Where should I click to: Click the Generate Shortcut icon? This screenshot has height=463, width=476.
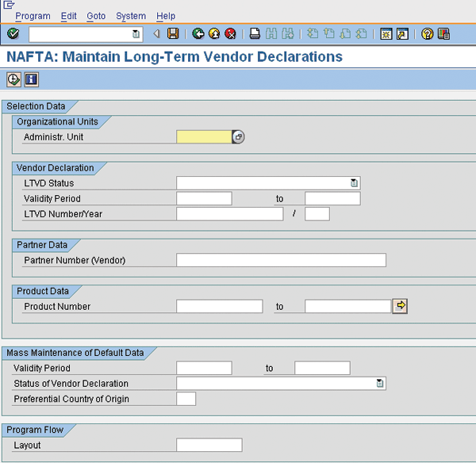402,33
